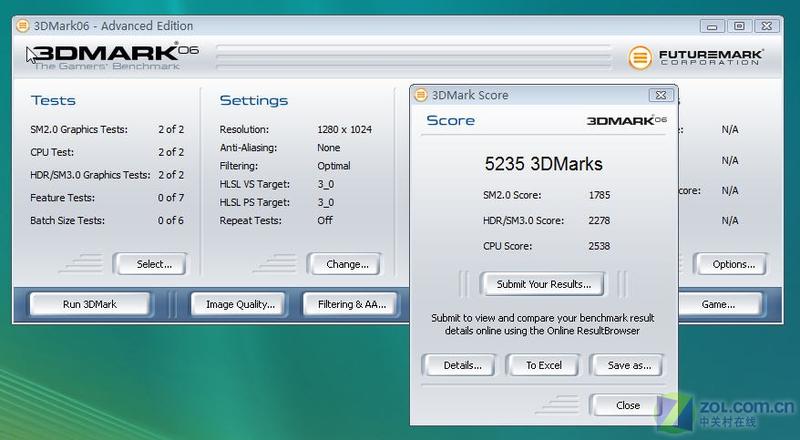Minimize the 3DMark06 main window
The image size is (800, 440).
point(712,26)
